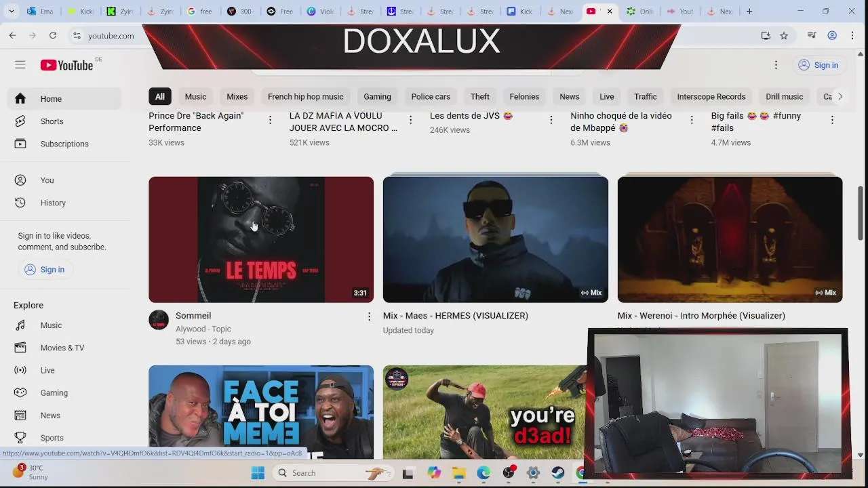
Task: Open File Explorer from the taskbar
Action: click(459, 473)
